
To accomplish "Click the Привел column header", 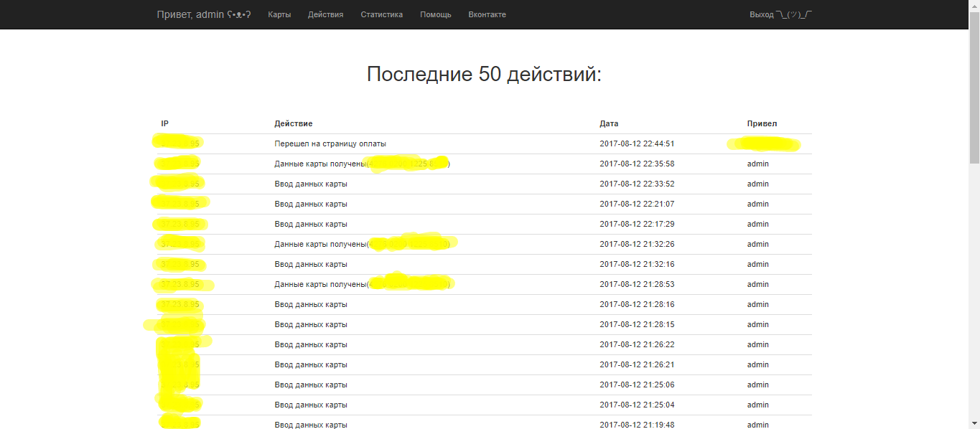I will coord(762,124).
